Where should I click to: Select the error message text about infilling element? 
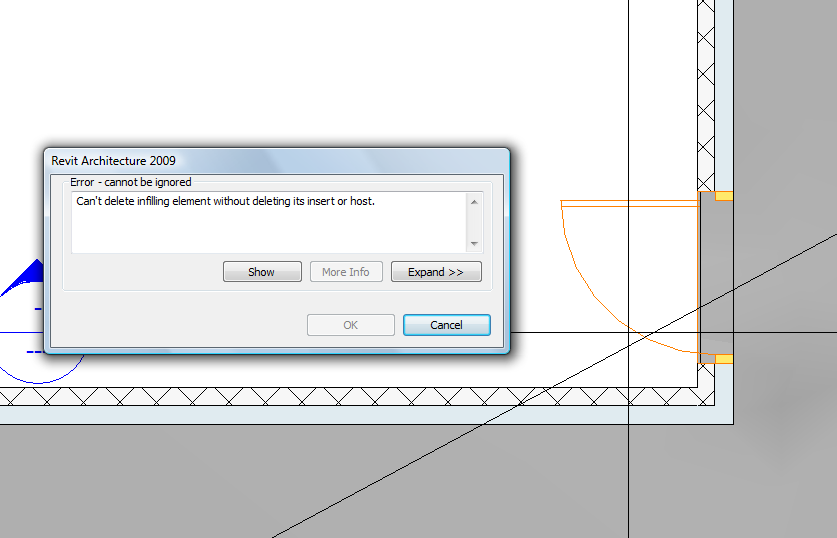click(225, 201)
